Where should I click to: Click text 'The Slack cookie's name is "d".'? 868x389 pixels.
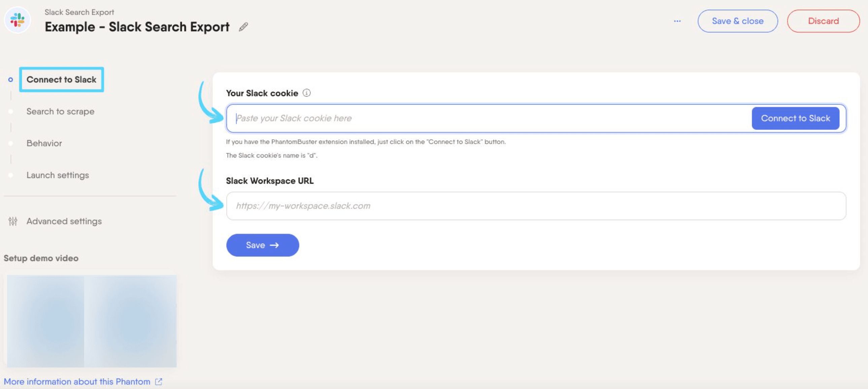(x=272, y=155)
